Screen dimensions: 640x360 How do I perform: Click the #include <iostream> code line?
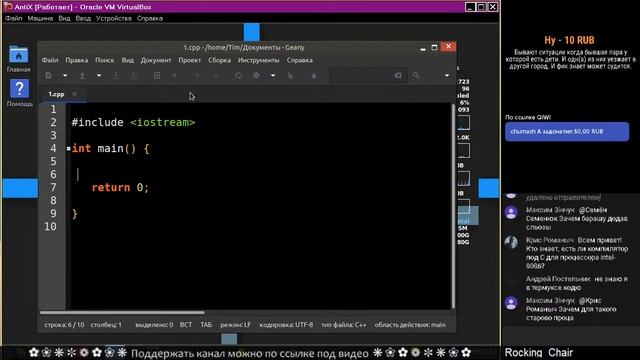pyautogui.click(x=133, y=122)
